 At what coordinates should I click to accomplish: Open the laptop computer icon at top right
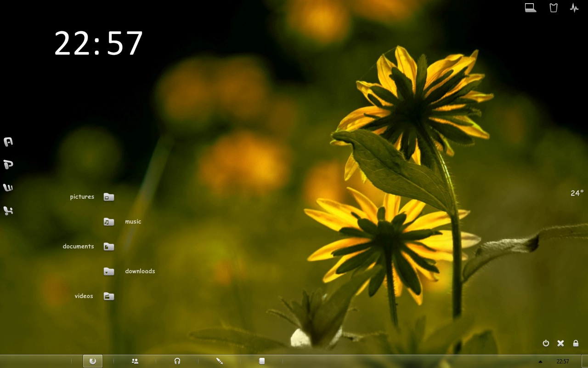pyautogui.click(x=531, y=7)
